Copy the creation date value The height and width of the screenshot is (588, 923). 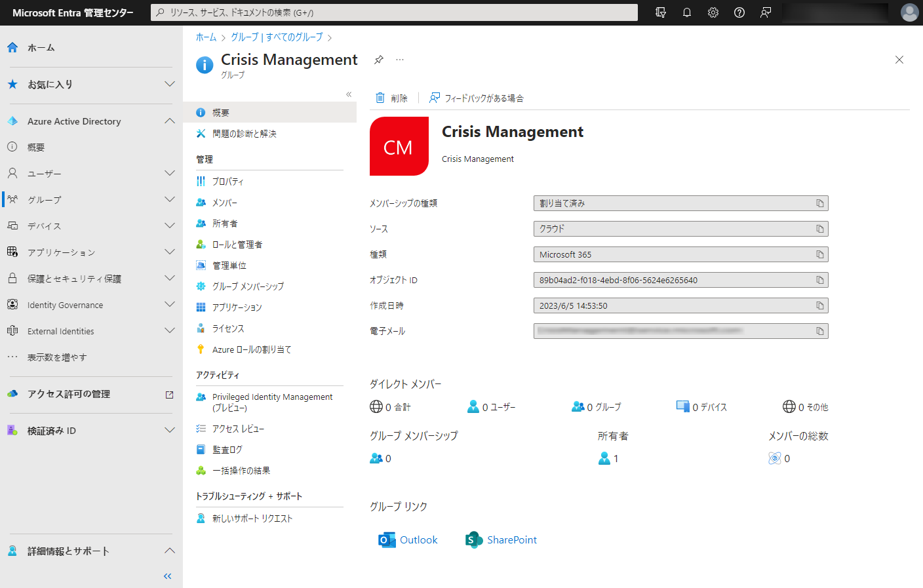pyautogui.click(x=820, y=305)
